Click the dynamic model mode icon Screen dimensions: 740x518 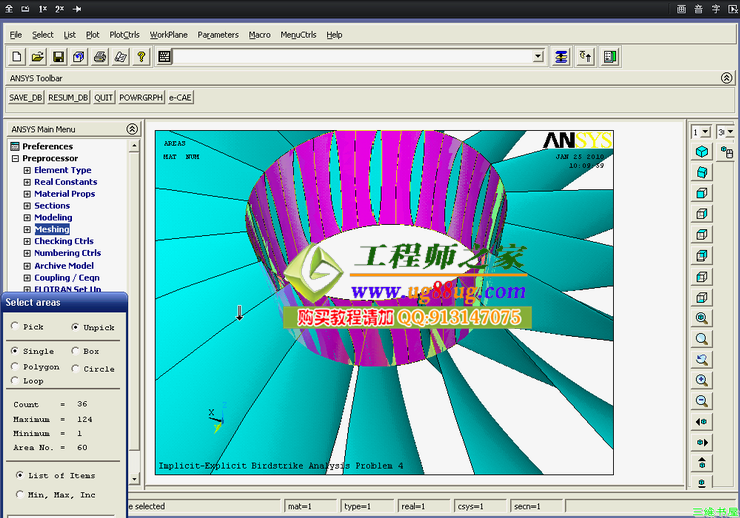tap(727, 152)
